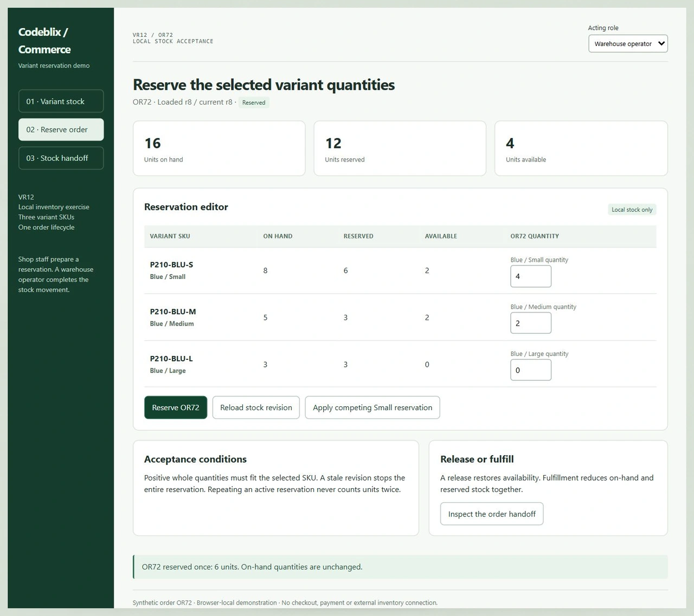Viewport: 694px width, 616px height.
Task: Apply competing Small reservation
Action: coord(372,407)
